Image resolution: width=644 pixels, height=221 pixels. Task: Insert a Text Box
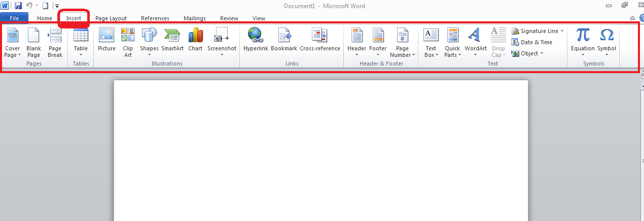coord(431,42)
